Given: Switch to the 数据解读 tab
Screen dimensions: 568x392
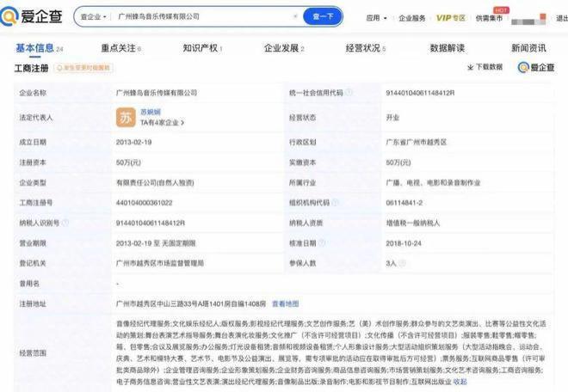Looking at the screenshot, I should click(447, 48).
